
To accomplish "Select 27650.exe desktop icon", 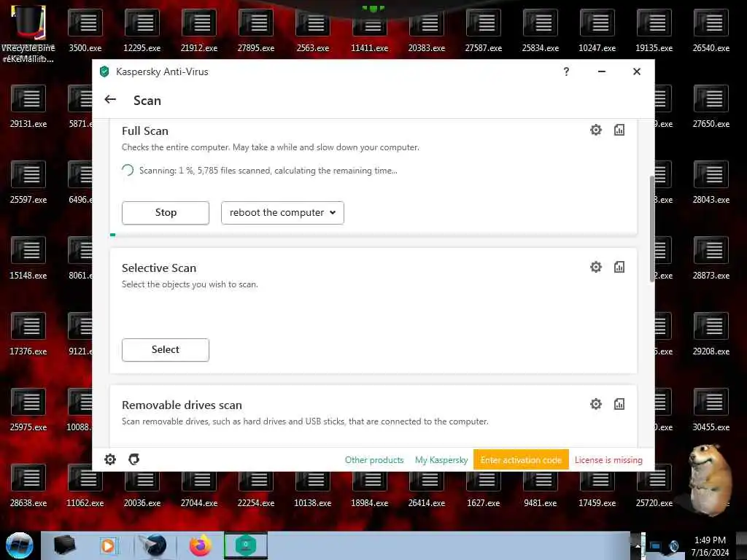I will (711, 107).
